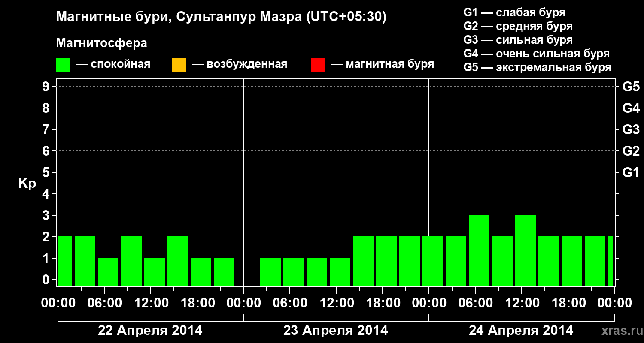Click the Kp 3 bar at 12:00 on 24 April
Screen dimensions: 644x343
pos(526,250)
